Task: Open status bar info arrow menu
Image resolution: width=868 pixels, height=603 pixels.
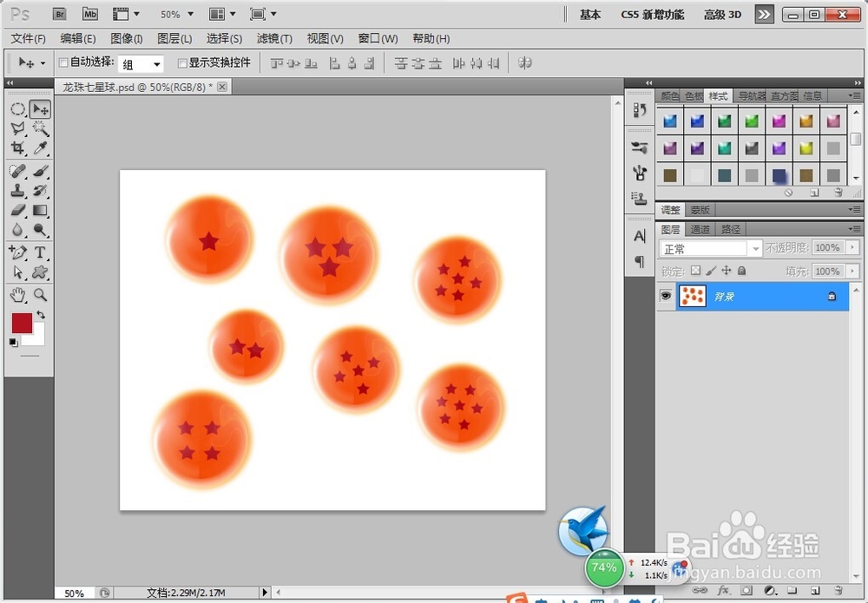Action: pyautogui.click(x=265, y=593)
